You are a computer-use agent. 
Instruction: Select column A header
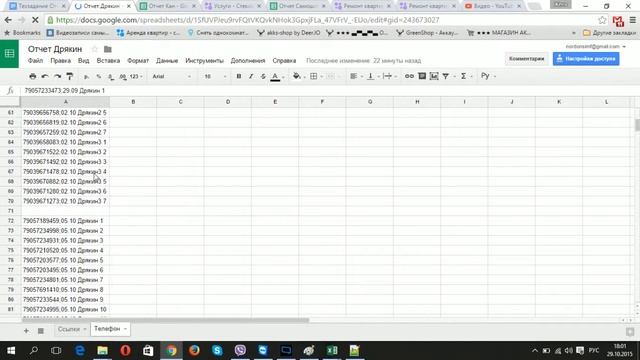click(65, 102)
